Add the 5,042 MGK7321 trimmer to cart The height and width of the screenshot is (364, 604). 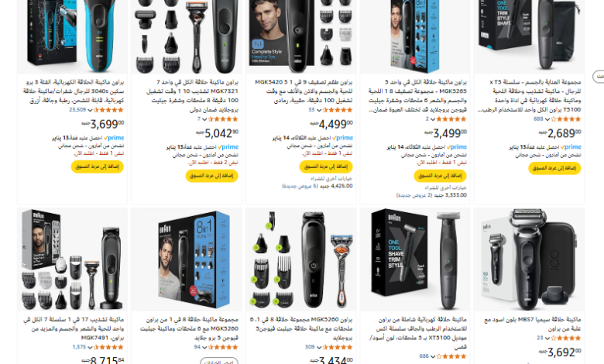pyautogui.click(x=212, y=176)
